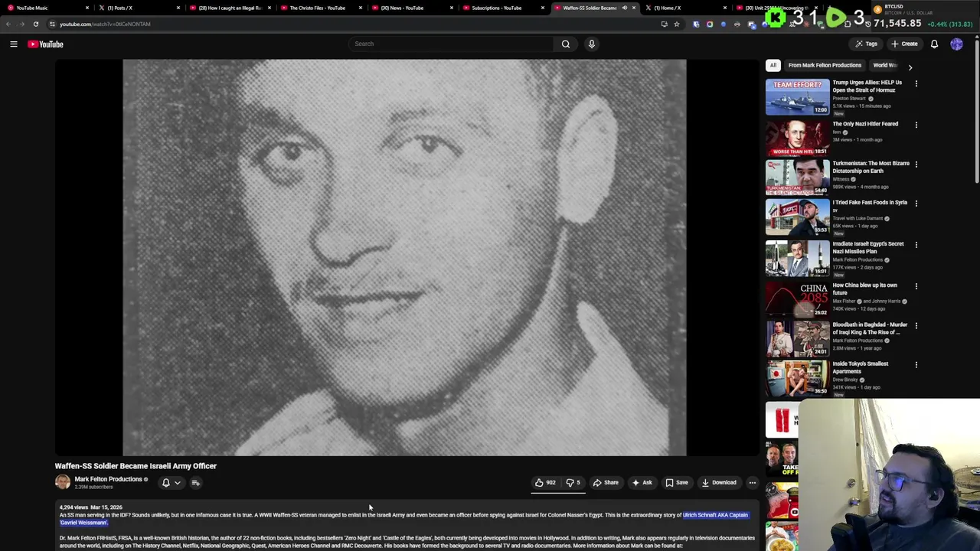This screenshot has width=980, height=551.
Task: Open Bloodbath in Baghdad video title
Action: (870, 328)
